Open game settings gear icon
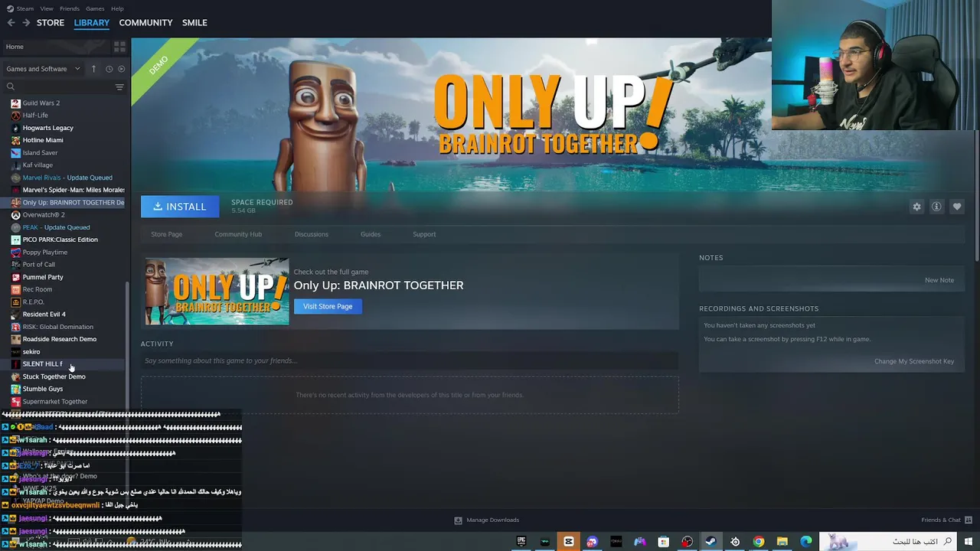This screenshot has height=551, width=980. click(916, 207)
